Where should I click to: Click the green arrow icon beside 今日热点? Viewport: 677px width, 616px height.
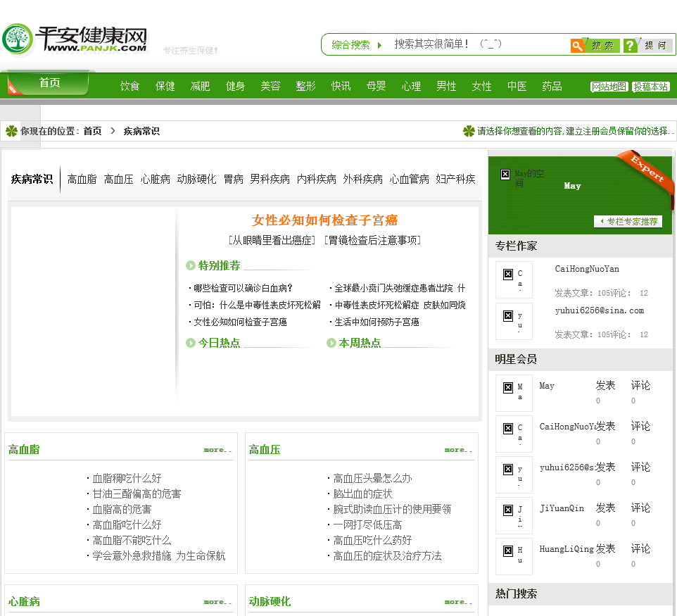point(191,343)
